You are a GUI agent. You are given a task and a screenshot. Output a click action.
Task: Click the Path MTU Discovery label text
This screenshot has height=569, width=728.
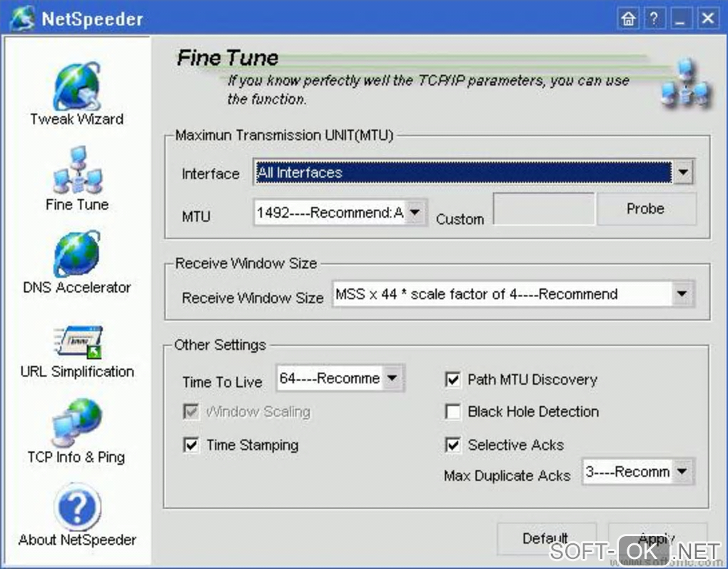click(532, 380)
